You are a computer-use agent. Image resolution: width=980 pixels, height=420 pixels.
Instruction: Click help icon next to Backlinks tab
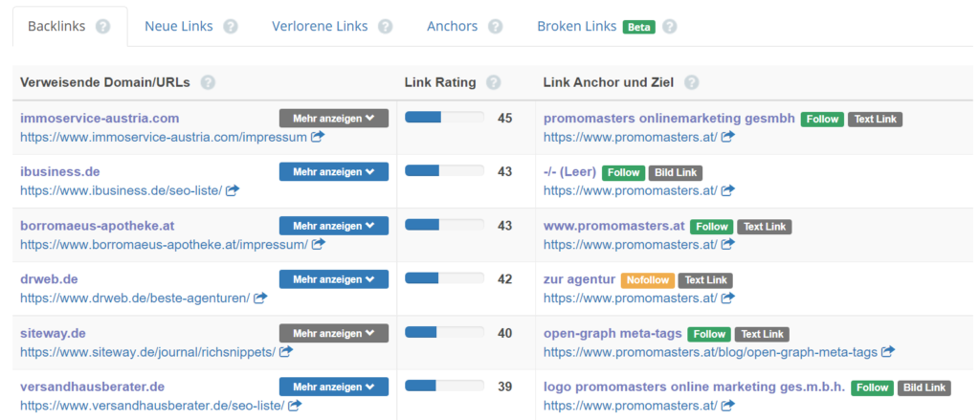(x=103, y=27)
